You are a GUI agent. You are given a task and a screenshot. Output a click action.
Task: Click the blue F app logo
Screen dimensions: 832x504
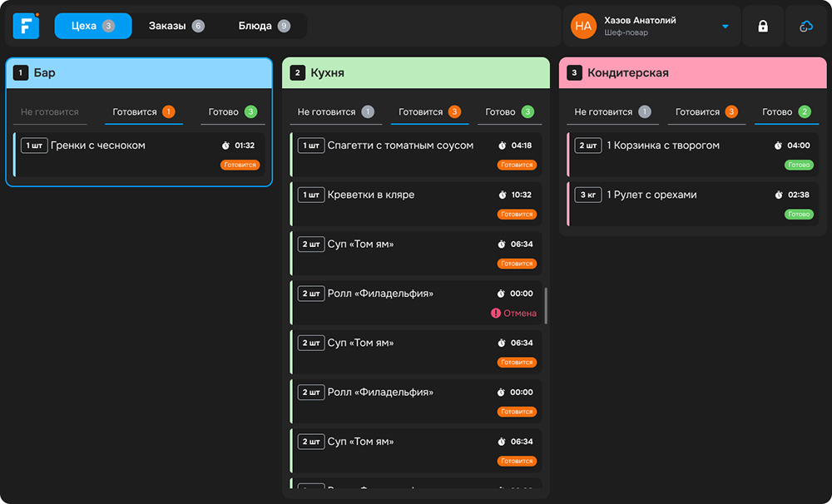point(26,26)
